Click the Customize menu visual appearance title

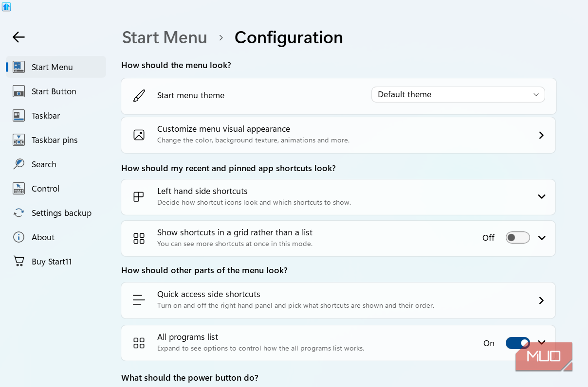pyautogui.click(x=223, y=129)
